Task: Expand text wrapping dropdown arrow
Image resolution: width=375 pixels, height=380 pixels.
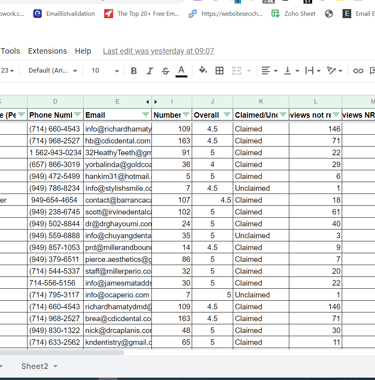Action: pos(319,71)
